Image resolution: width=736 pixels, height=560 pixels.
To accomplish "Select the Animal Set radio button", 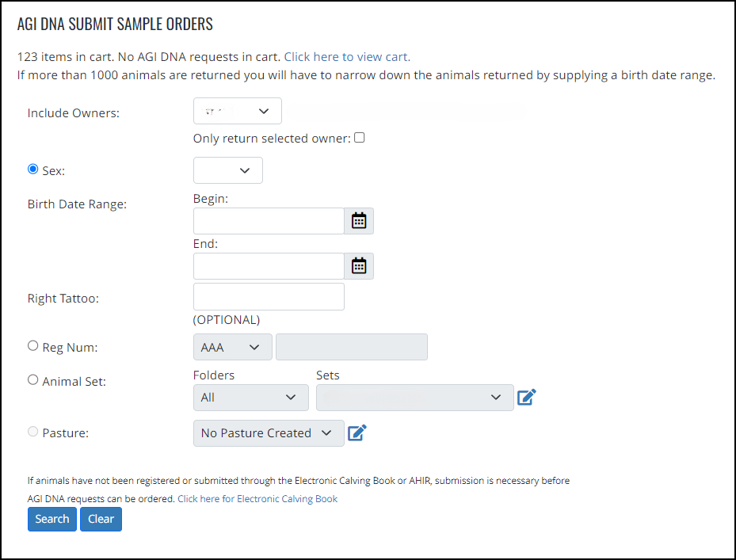I will [32, 379].
